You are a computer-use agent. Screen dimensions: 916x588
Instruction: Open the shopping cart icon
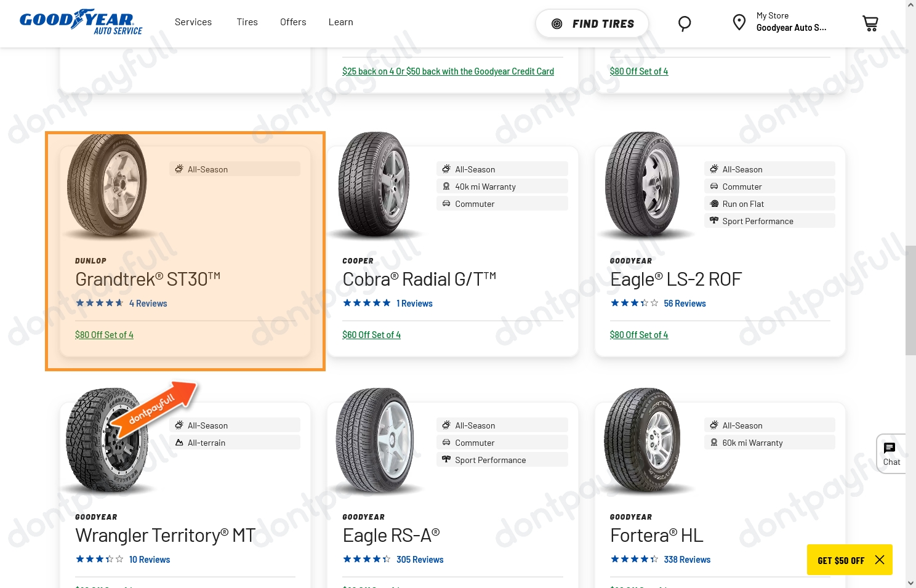870,23
